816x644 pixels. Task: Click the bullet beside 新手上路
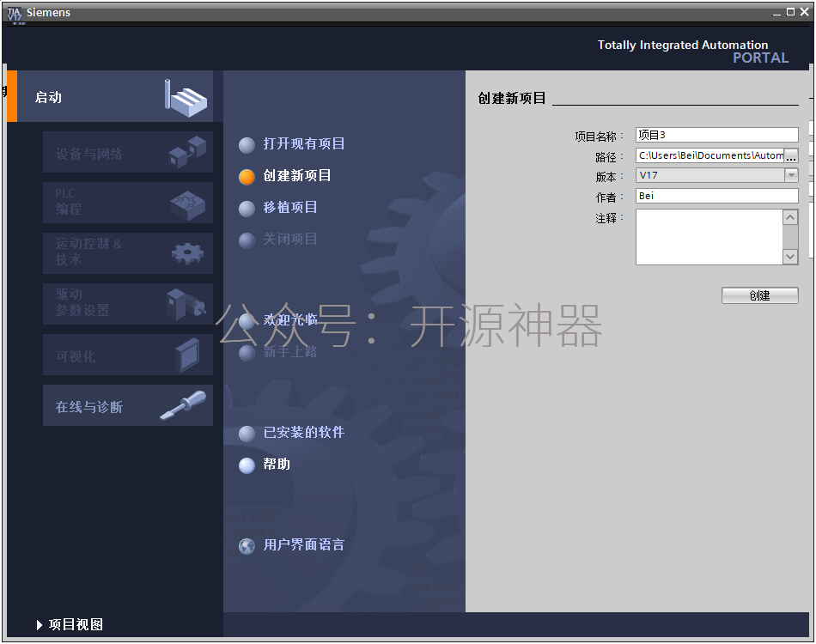click(x=247, y=353)
